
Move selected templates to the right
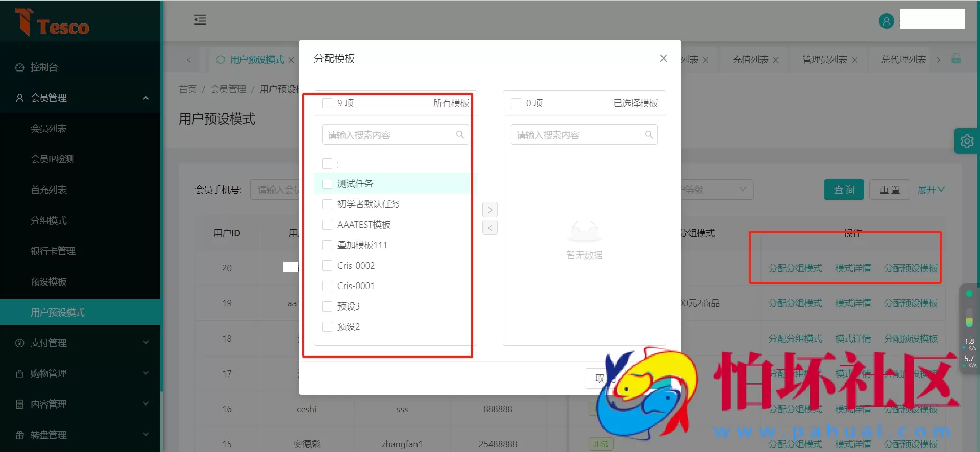(x=490, y=209)
